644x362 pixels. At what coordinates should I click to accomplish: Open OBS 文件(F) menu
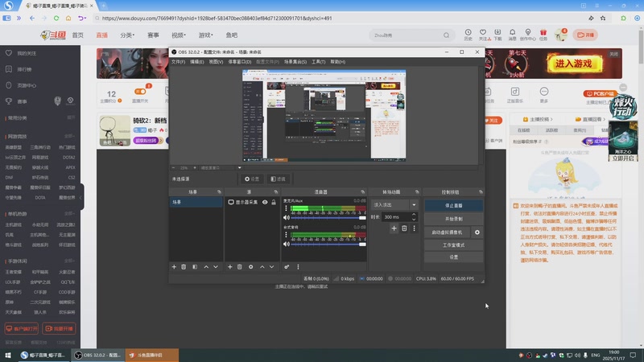click(x=178, y=62)
